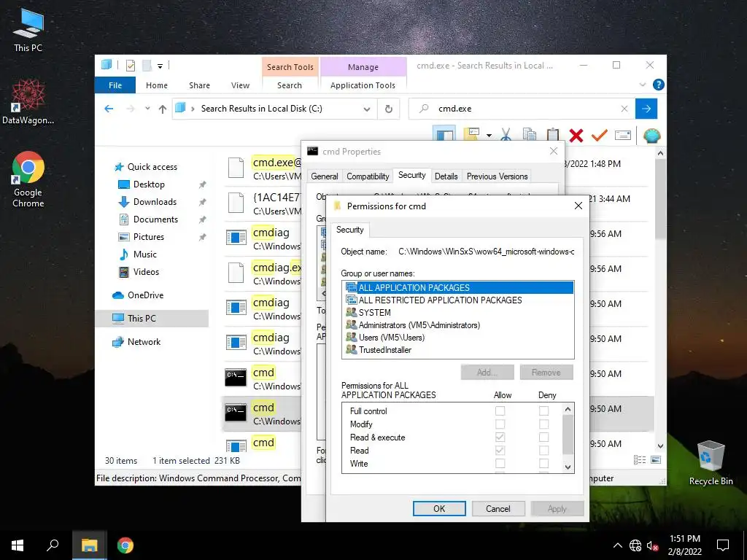Click the Copy icon in Explorer toolbar

530,135
